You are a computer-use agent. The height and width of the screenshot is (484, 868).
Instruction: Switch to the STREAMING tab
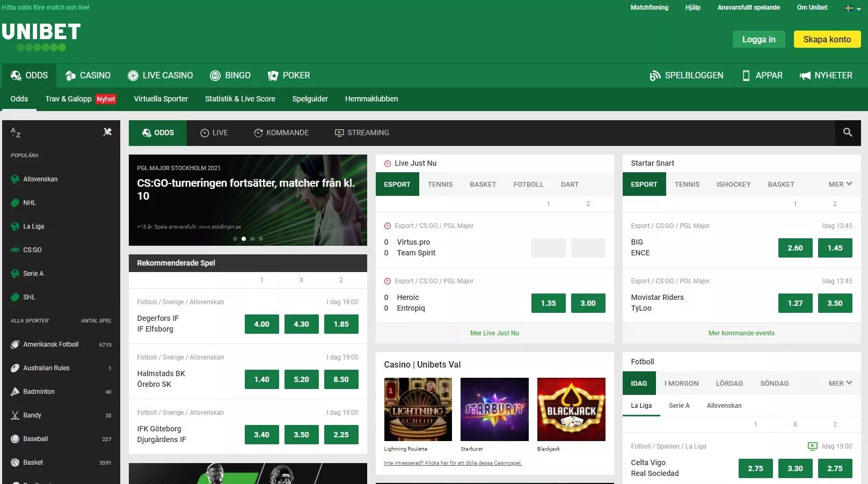pos(362,133)
